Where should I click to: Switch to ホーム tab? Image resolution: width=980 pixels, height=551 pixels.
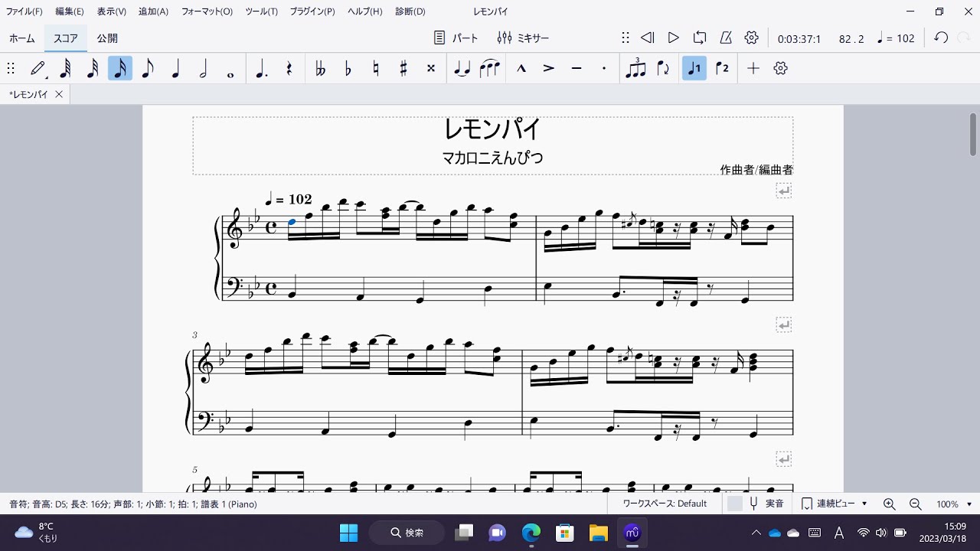coord(22,37)
